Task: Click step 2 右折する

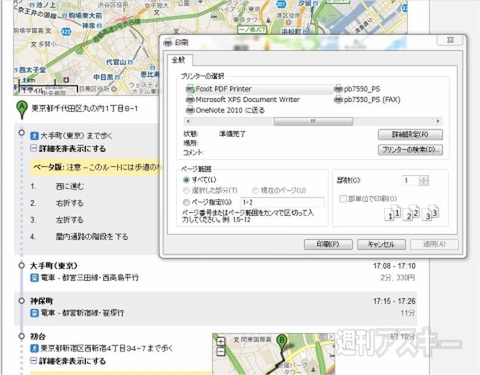Action: [x=70, y=203]
